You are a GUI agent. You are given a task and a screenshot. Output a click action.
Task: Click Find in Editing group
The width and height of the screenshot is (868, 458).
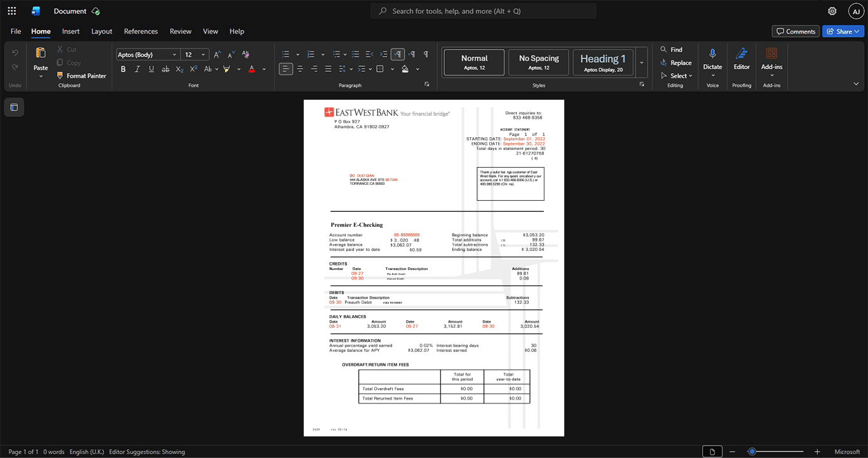(671, 49)
